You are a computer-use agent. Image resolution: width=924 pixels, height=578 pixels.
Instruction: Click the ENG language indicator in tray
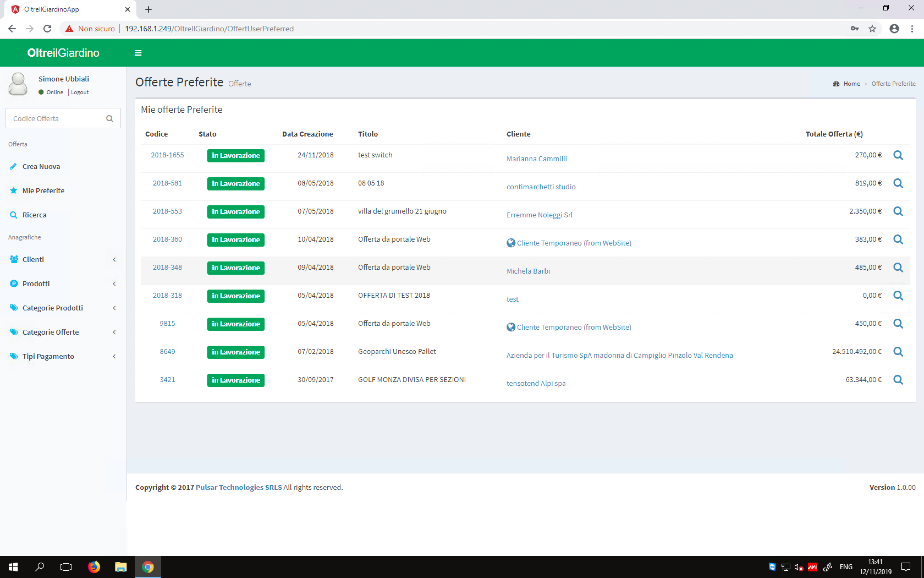pyautogui.click(x=846, y=566)
